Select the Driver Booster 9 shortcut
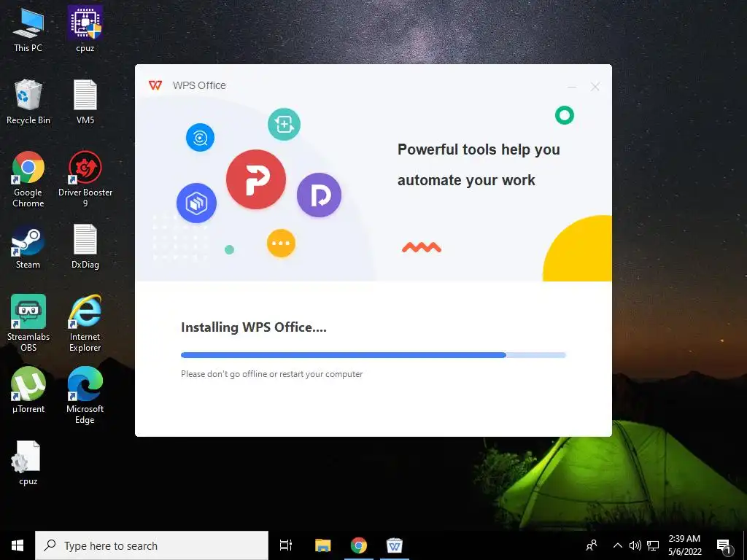Screen dimensions: 747x560 click(x=85, y=179)
